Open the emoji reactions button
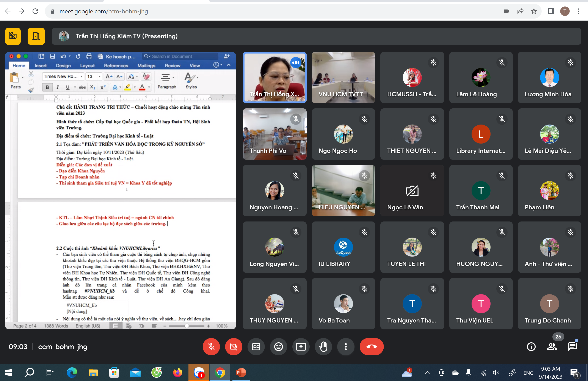The image size is (588, 381). [x=278, y=347]
